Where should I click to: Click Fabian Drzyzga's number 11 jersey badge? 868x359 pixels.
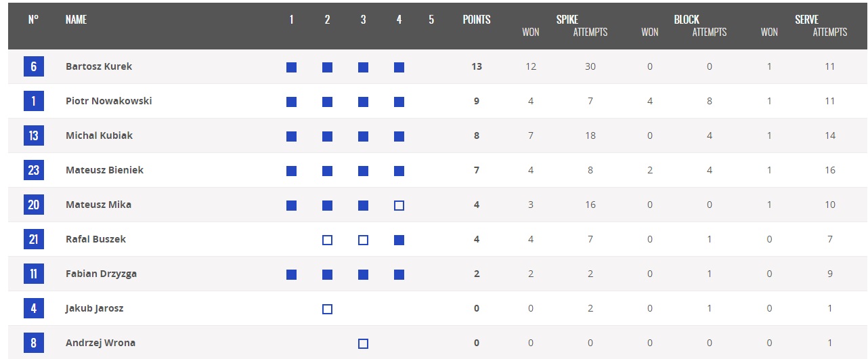coord(33,274)
